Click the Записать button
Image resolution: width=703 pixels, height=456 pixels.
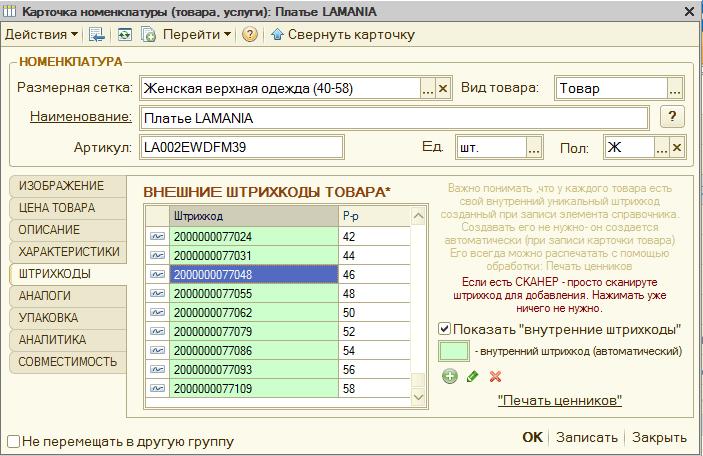(x=587, y=437)
